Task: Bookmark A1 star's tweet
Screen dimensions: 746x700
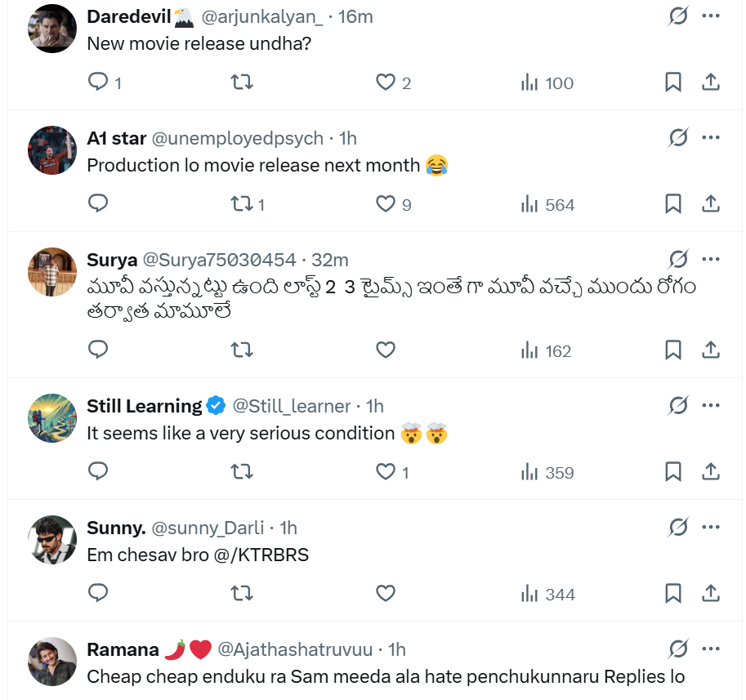Action: [673, 204]
